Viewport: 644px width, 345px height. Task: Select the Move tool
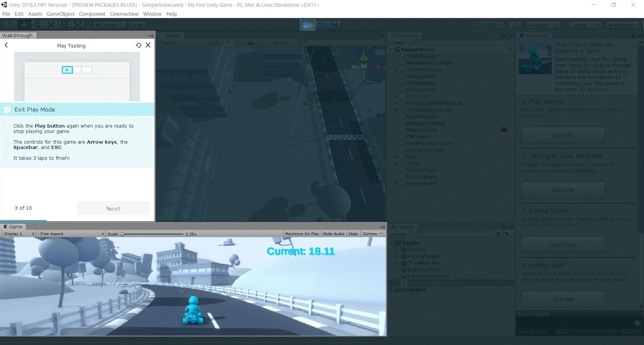tap(24, 25)
